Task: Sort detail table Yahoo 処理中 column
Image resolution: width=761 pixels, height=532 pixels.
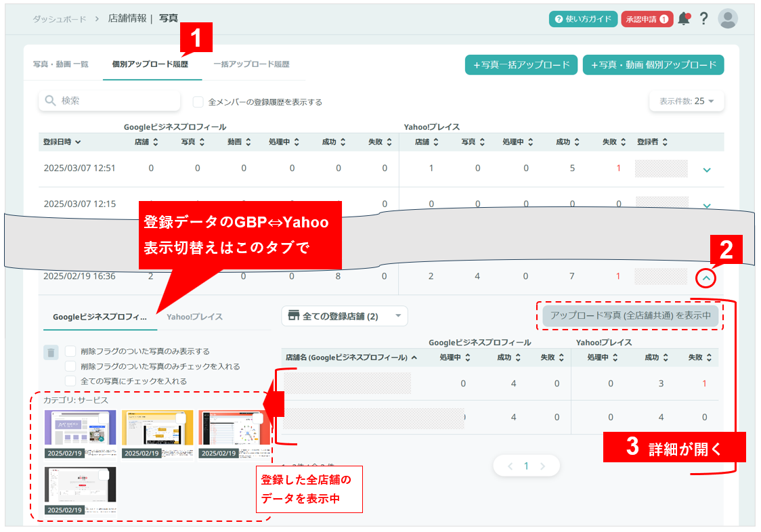Action: click(615, 357)
